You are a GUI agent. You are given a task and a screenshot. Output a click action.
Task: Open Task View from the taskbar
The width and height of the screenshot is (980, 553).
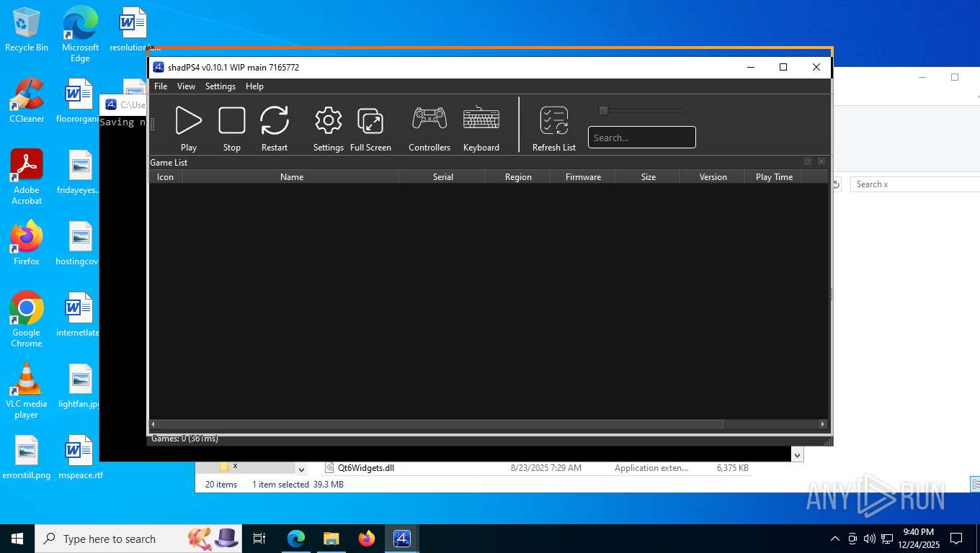click(259, 539)
